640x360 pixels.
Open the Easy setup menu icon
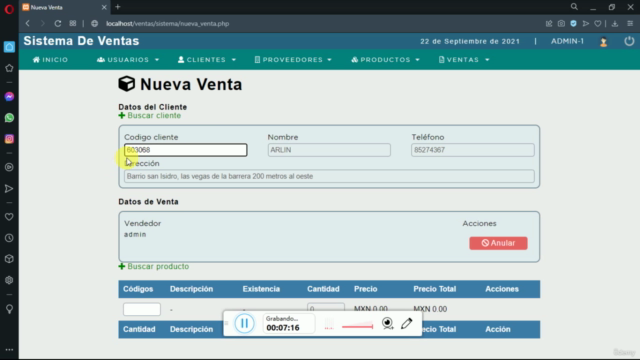(630, 24)
